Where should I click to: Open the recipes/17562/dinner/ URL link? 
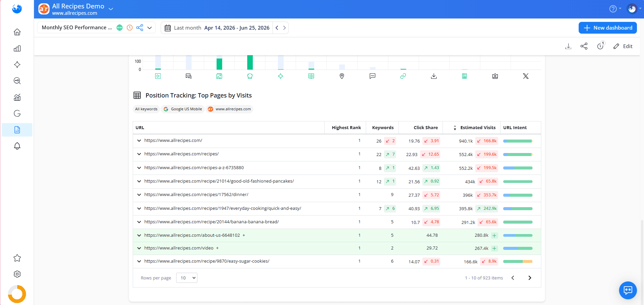196,195
